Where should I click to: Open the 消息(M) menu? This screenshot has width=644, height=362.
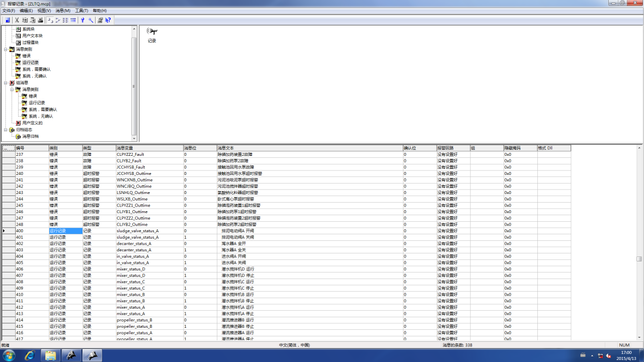tap(63, 11)
